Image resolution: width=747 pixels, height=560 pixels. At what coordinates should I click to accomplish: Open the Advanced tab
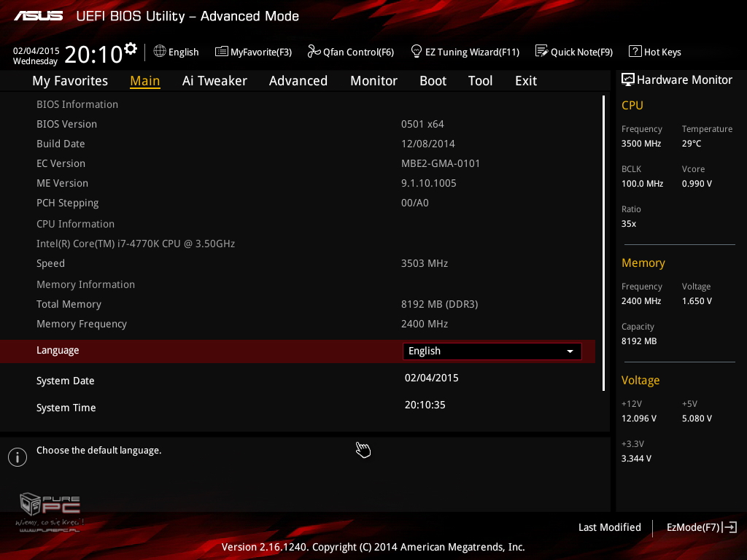tap(298, 81)
